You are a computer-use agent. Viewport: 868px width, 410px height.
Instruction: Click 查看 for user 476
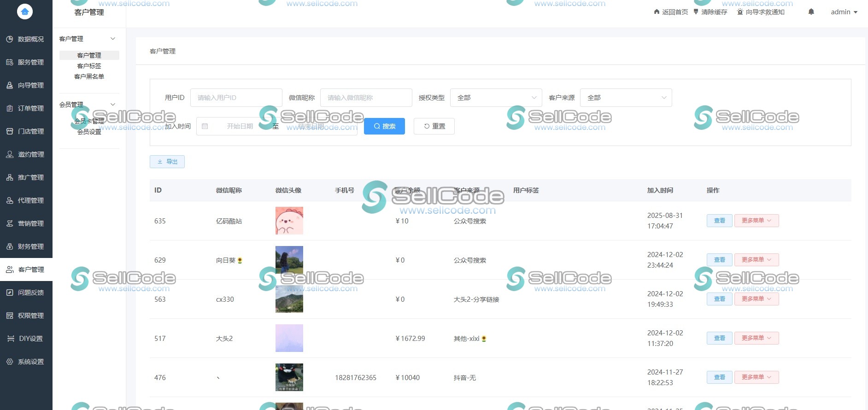tap(719, 377)
